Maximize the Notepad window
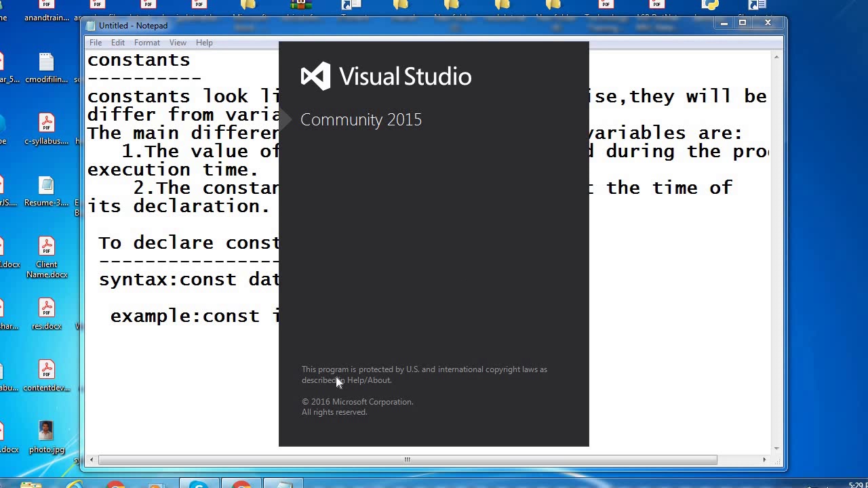 coord(743,23)
